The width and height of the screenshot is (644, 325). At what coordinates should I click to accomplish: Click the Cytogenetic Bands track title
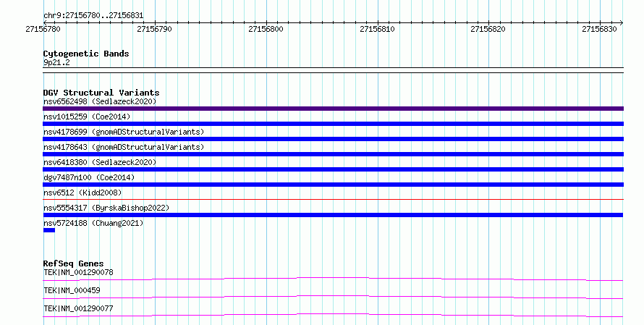[86, 54]
